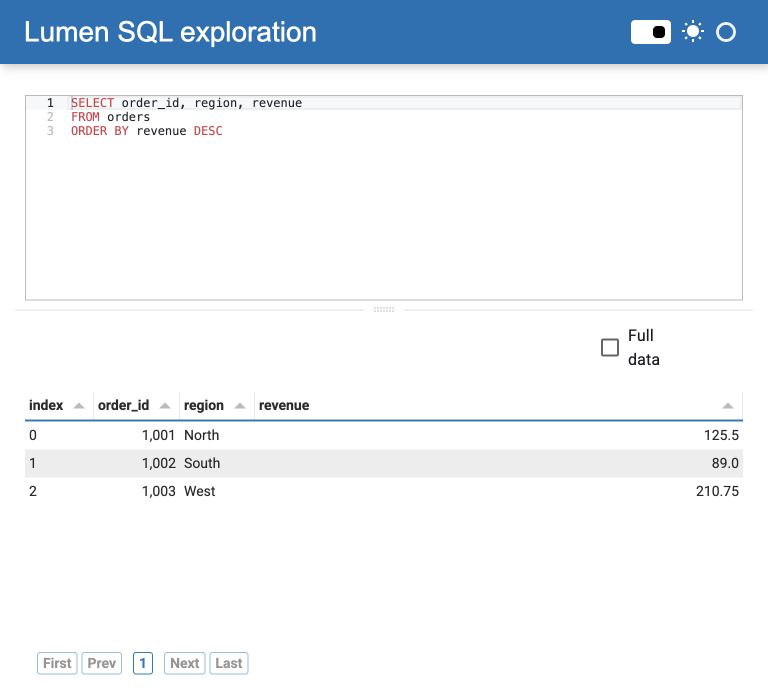Sort by order_id column arrow

point(165,406)
